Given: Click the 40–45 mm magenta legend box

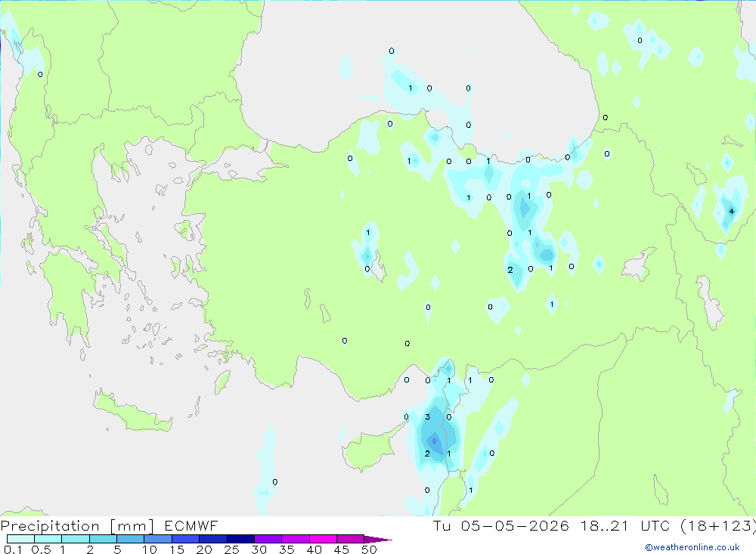Looking at the screenshot, I should 323,539.
